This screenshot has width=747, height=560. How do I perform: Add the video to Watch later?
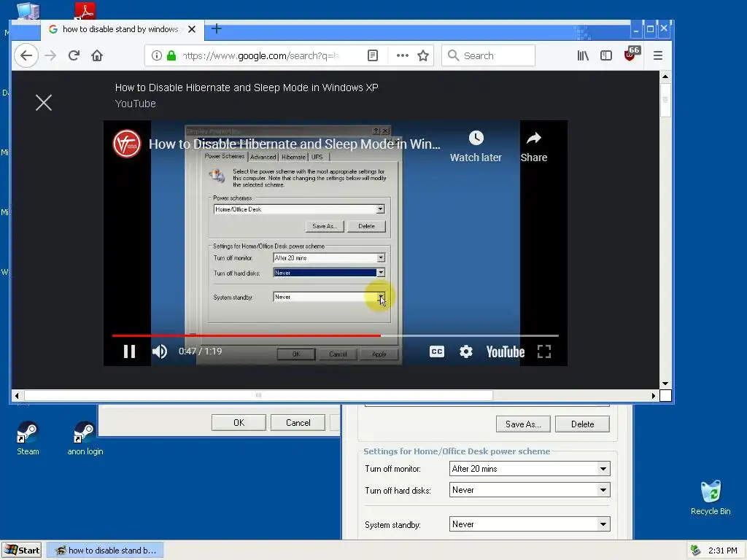pos(476,146)
